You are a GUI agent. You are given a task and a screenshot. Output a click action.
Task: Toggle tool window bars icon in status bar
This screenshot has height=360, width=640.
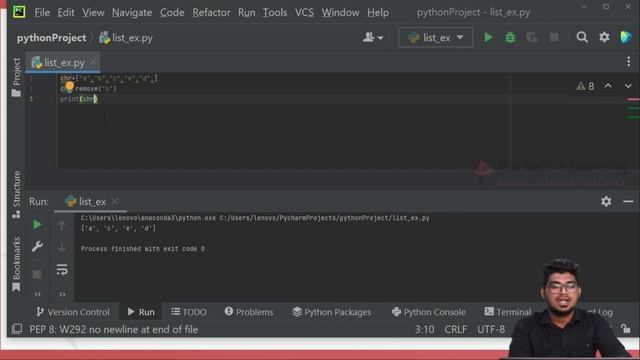(17, 329)
